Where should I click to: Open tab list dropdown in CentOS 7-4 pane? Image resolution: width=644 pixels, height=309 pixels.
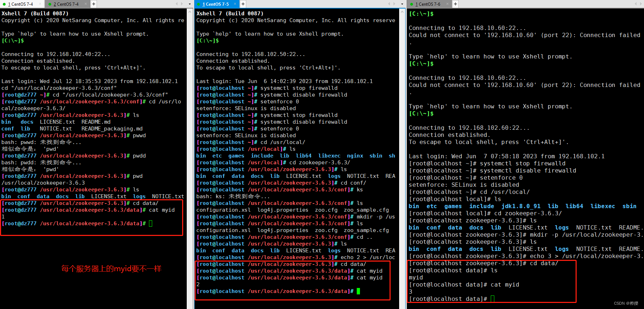(x=190, y=4)
